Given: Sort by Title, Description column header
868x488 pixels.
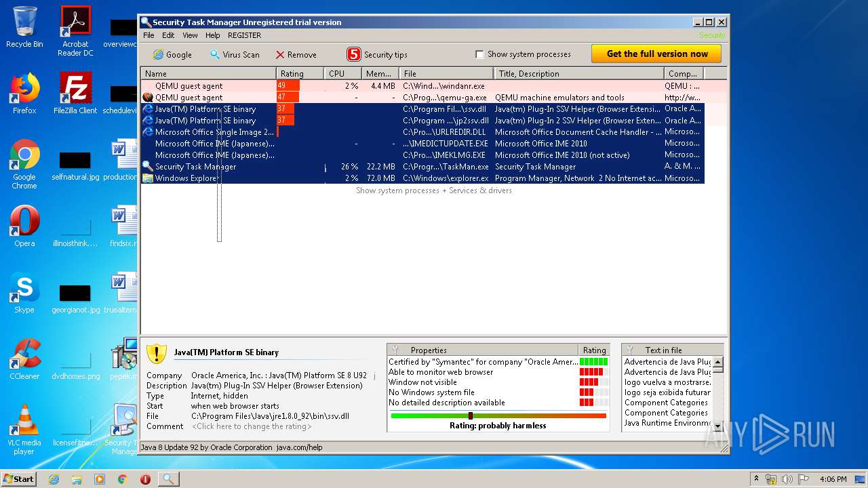Looking at the screenshot, I should pyautogui.click(x=579, y=73).
